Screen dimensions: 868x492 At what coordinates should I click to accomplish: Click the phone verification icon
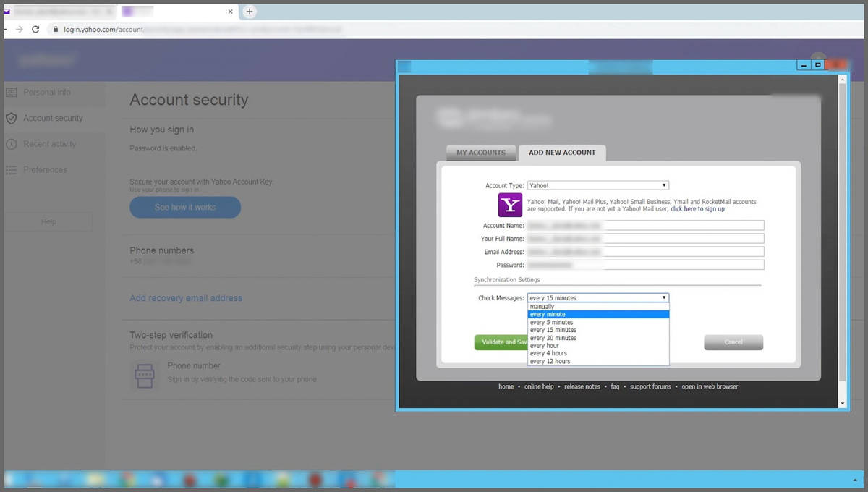[145, 376]
